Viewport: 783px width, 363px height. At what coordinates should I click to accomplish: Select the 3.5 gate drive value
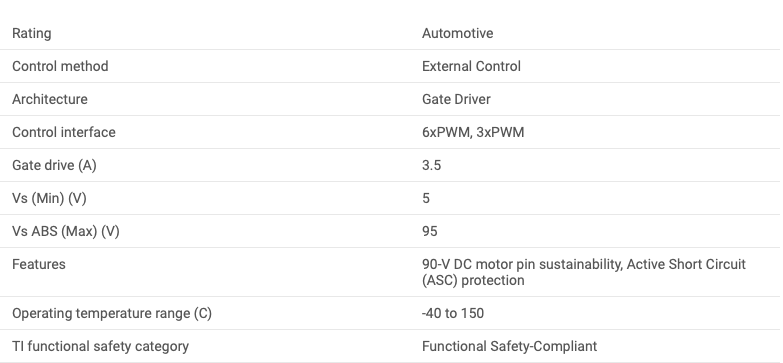tap(431, 165)
